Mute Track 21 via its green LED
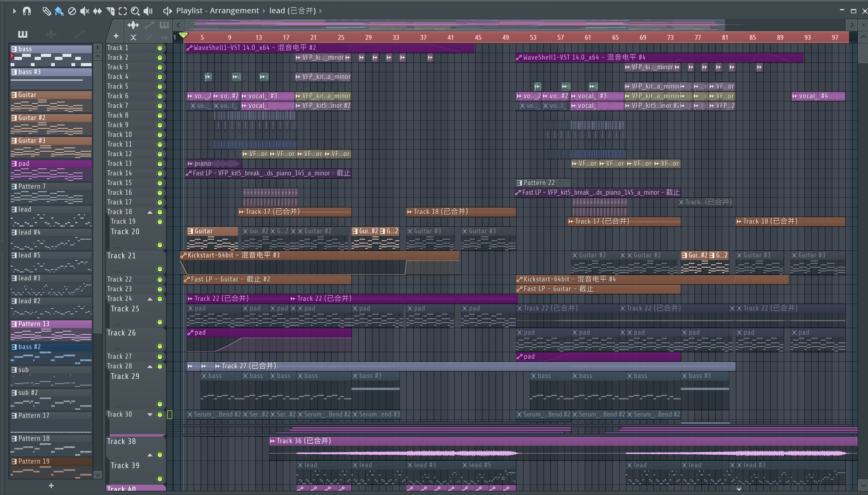Viewport: 868px width, 495px height. tap(159, 269)
